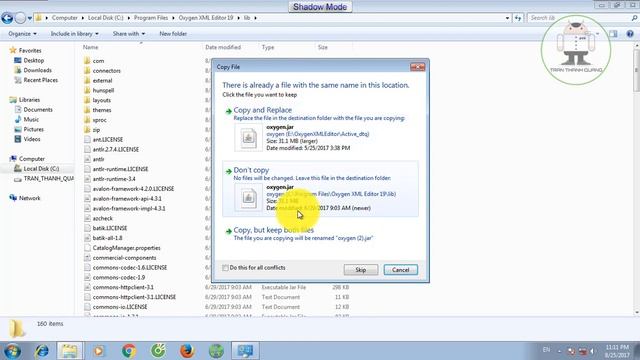The image size is (640, 360).
Task: Click the New folder toolbar button
Action: 173,34
